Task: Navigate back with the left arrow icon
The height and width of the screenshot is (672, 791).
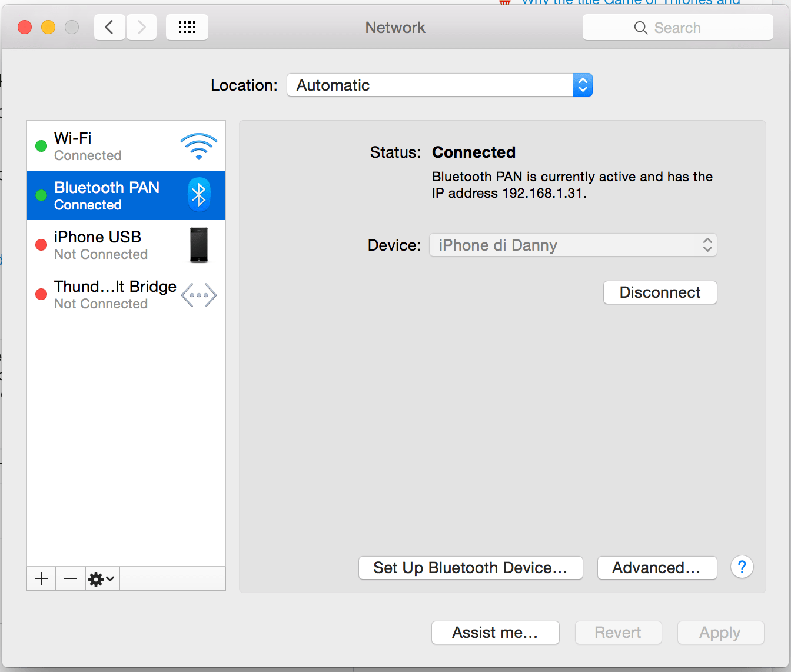Action: pos(109,27)
